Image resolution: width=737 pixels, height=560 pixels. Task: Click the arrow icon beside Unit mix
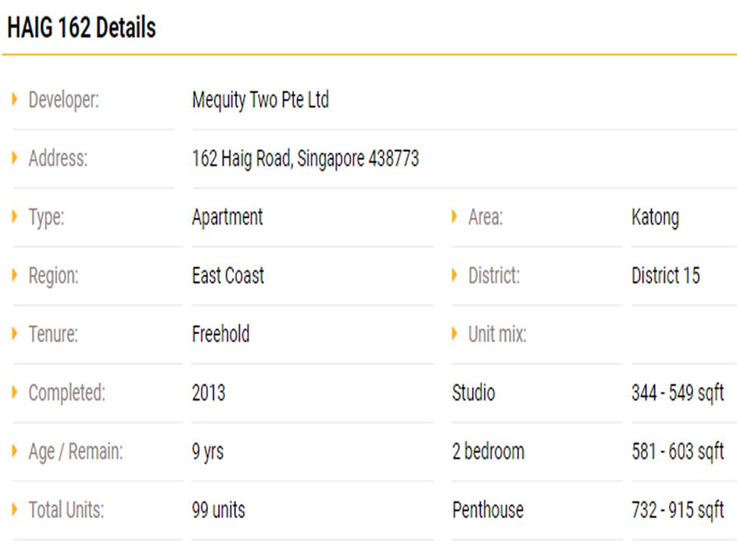click(x=455, y=334)
